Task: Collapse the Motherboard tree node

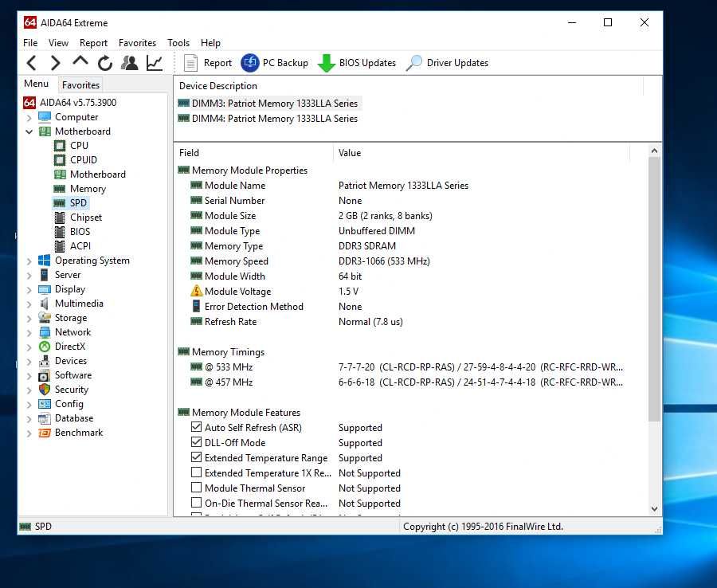Action: click(29, 131)
